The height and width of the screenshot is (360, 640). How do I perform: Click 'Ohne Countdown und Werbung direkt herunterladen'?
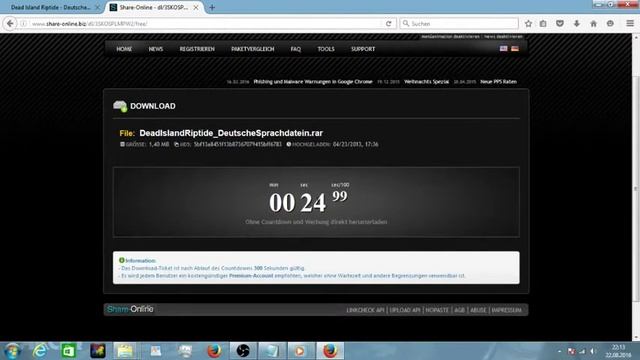[x=316, y=222]
